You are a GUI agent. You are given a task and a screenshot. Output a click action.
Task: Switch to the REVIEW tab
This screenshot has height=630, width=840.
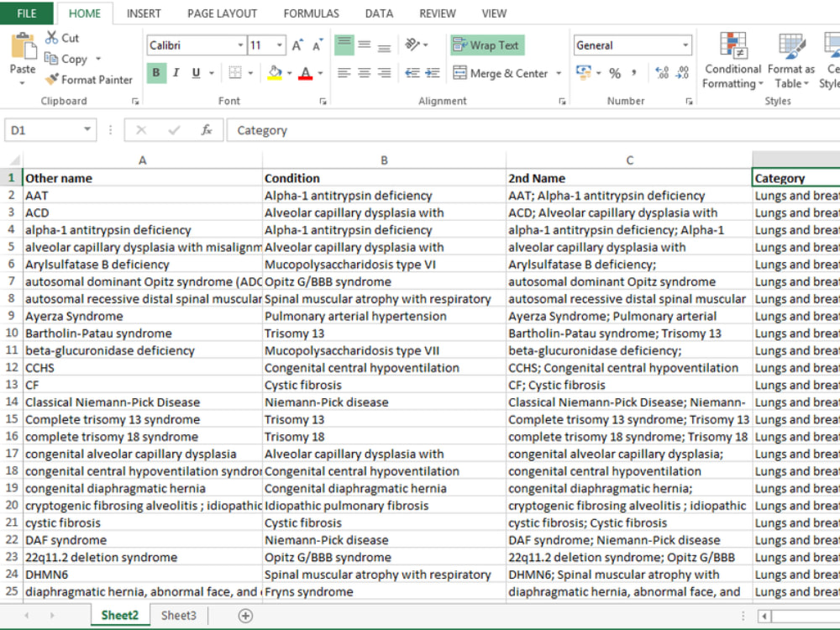coord(438,13)
